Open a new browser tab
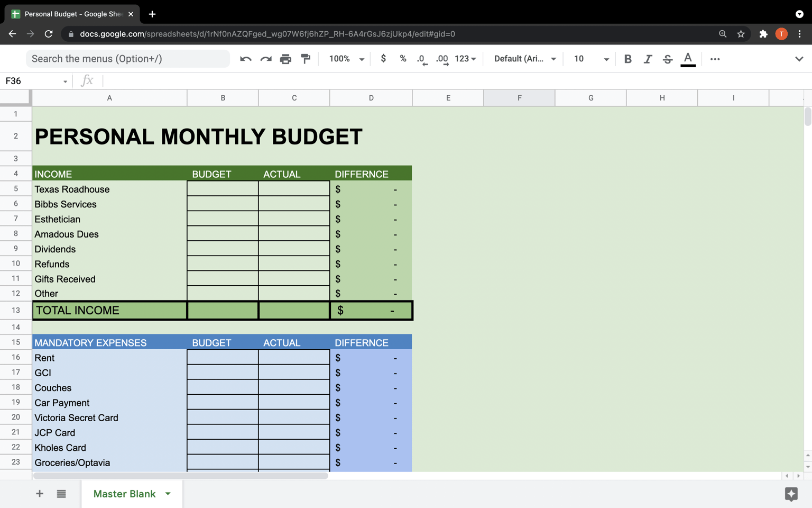Image resolution: width=812 pixels, height=508 pixels. coord(152,14)
